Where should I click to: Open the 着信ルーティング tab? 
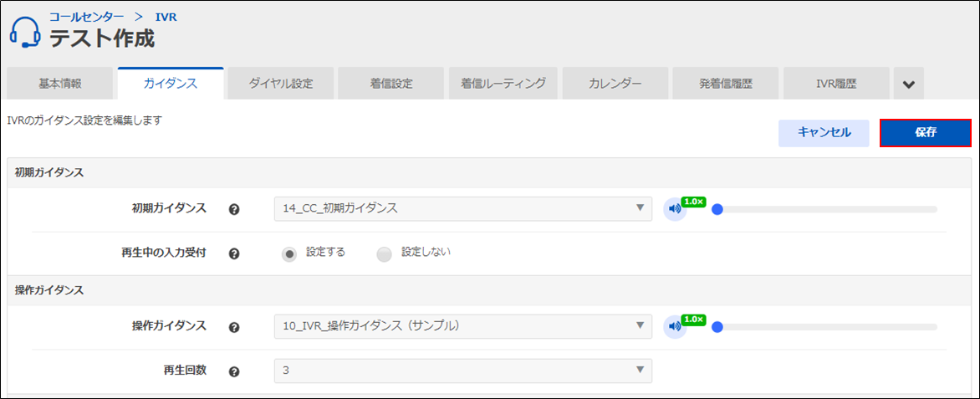(x=503, y=84)
